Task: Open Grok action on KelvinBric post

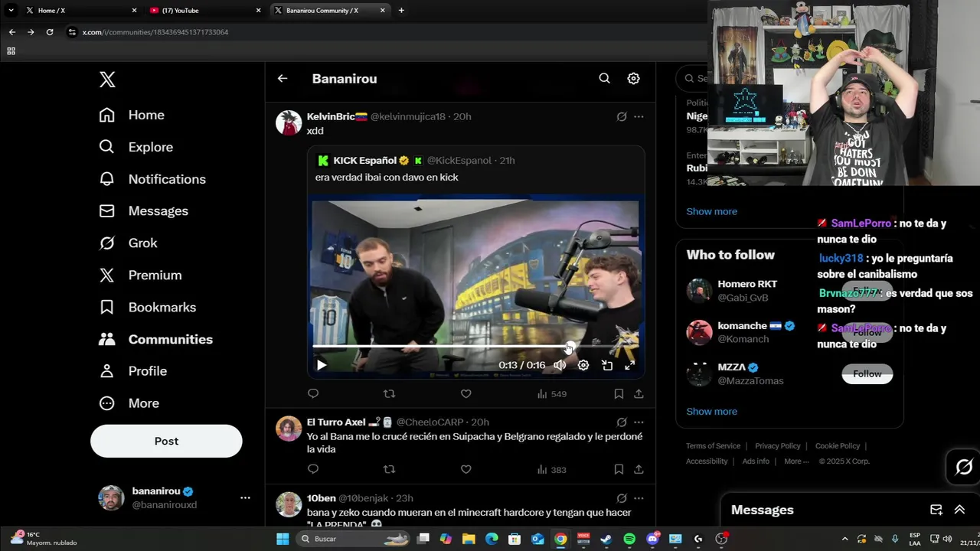Action: (622, 116)
